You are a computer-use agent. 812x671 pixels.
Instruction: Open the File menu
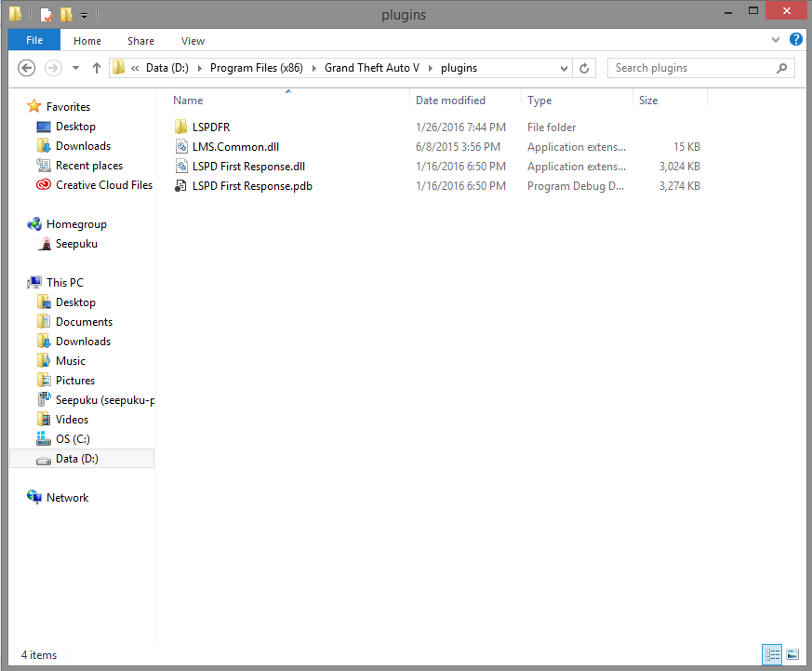33,40
